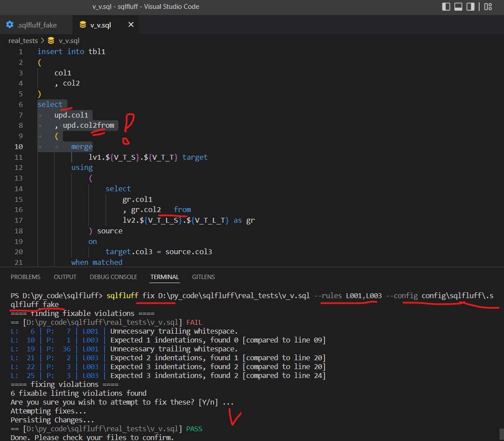Click database icon on v_v.sql tab
The height and width of the screenshot is (441, 504).
(82, 24)
